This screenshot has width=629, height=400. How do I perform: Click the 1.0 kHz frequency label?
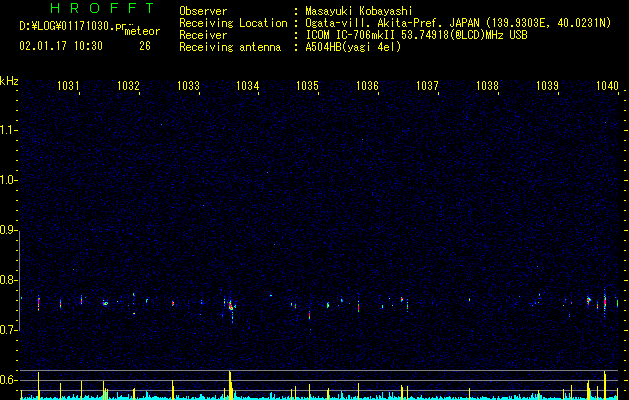[8, 180]
